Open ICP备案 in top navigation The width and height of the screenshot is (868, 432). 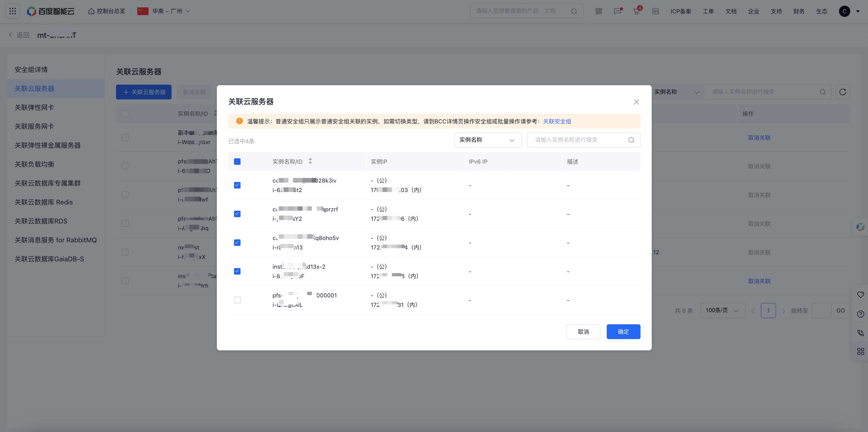click(x=681, y=11)
